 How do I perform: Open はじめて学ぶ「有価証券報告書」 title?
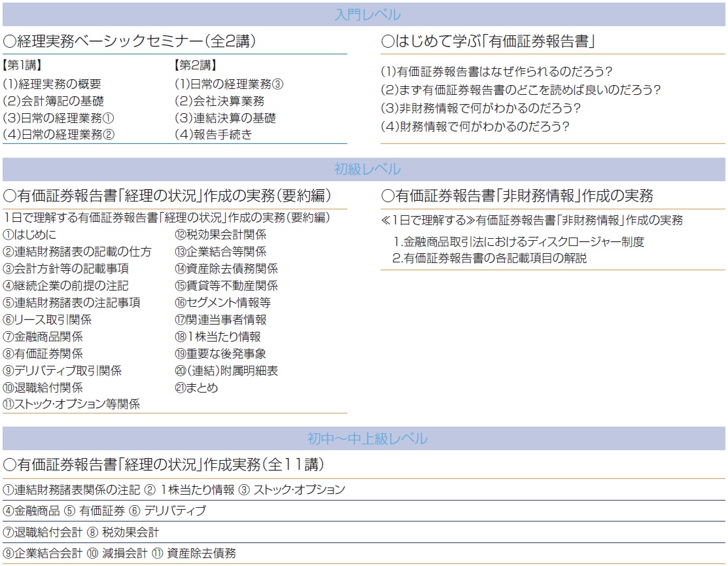489,41
